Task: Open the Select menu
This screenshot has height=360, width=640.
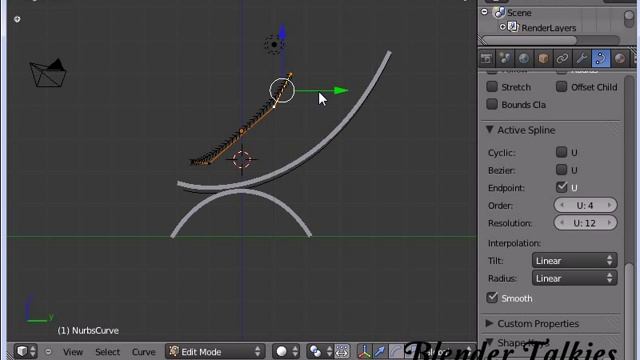Action: coord(107,352)
